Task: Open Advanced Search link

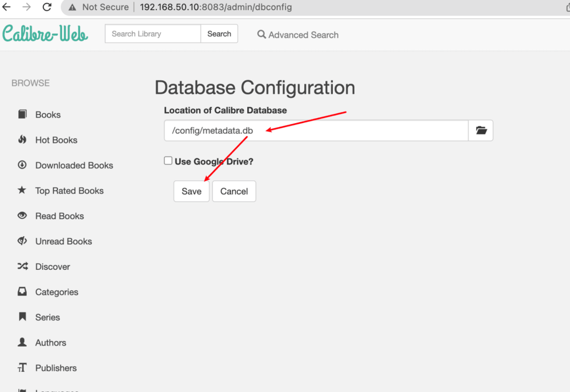Action: pyautogui.click(x=298, y=35)
